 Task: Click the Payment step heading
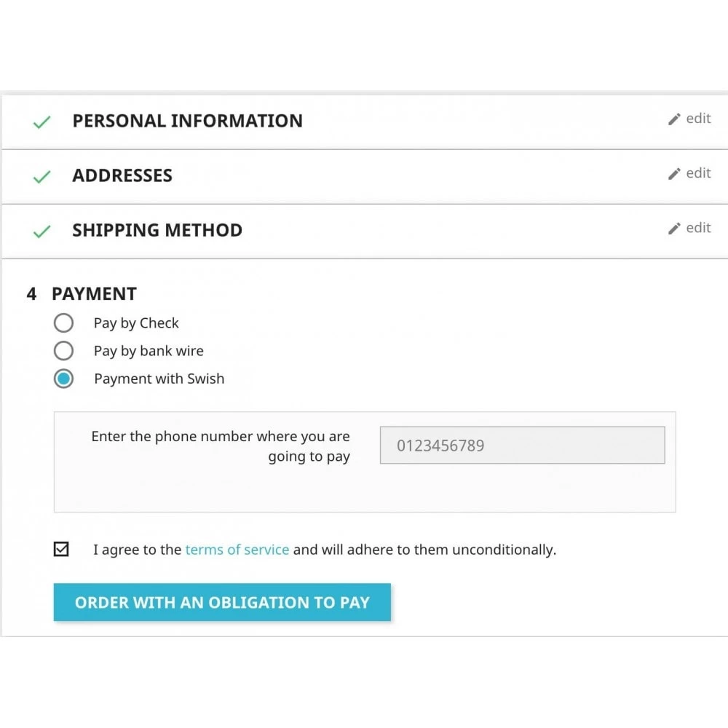coord(94,294)
